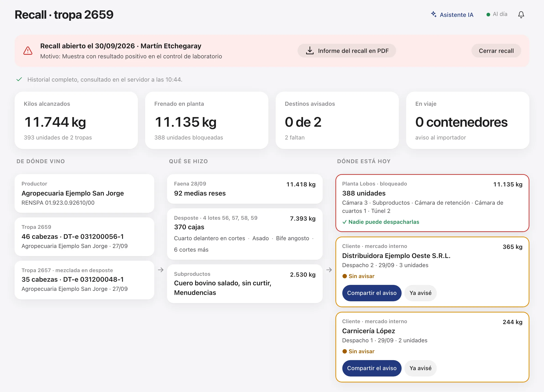Open Asistente IA
The image size is (544, 392).
click(452, 15)
